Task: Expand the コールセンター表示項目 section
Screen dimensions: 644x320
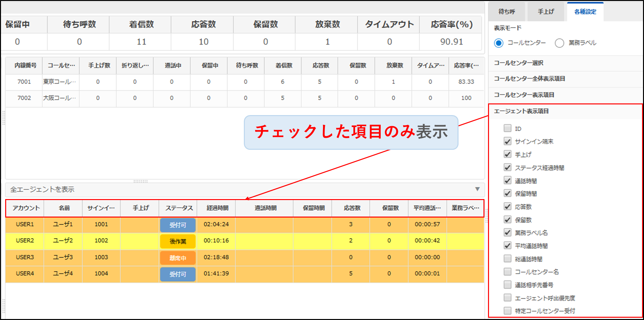Action: [524, 95]
